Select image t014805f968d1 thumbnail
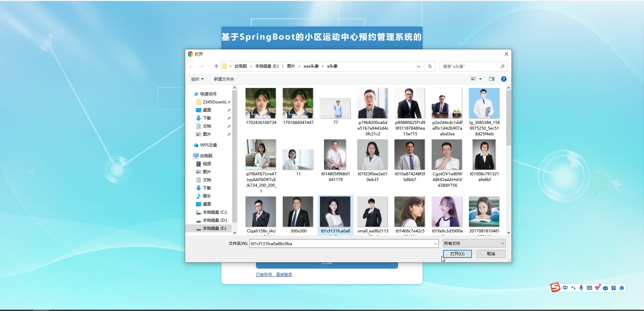This screenshot has width=644, height=311. pyautogui.click(x=335, y=154)
